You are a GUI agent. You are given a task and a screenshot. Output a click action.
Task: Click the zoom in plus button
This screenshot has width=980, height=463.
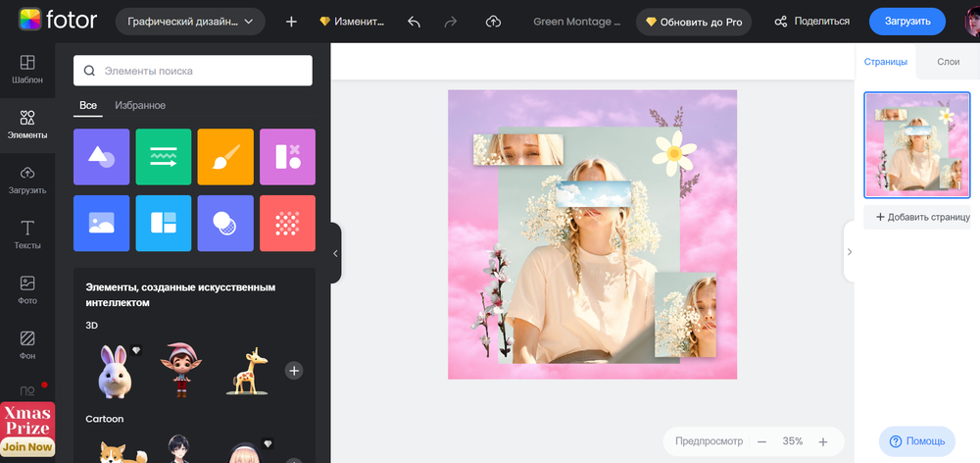pos(823,441)
